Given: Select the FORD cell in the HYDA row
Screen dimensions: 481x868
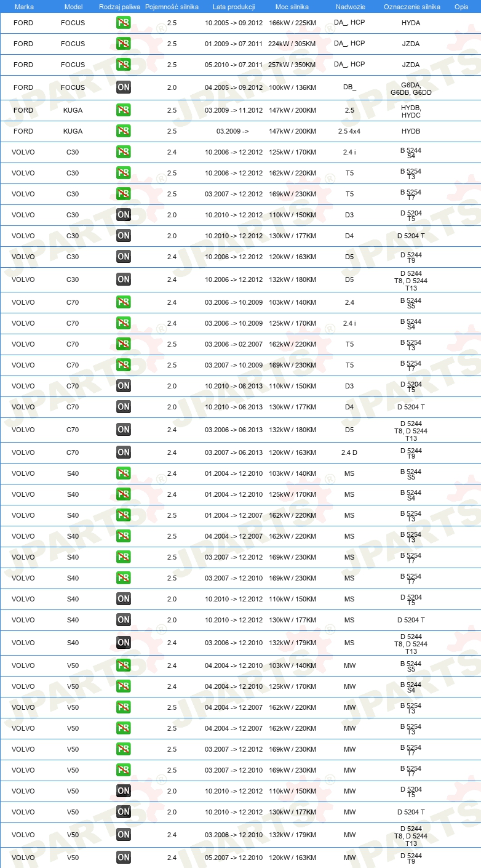Looking at the screenshot, I should point(23,23).
